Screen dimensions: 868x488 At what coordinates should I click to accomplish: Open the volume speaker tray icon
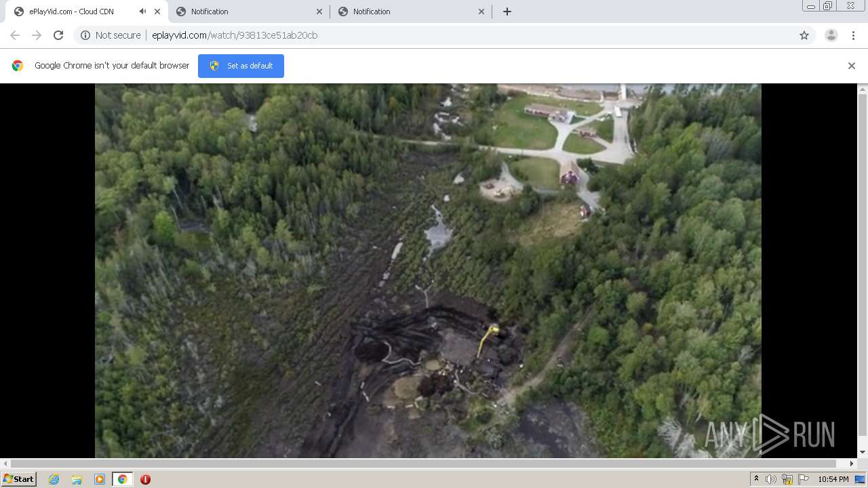coord(771,479)
